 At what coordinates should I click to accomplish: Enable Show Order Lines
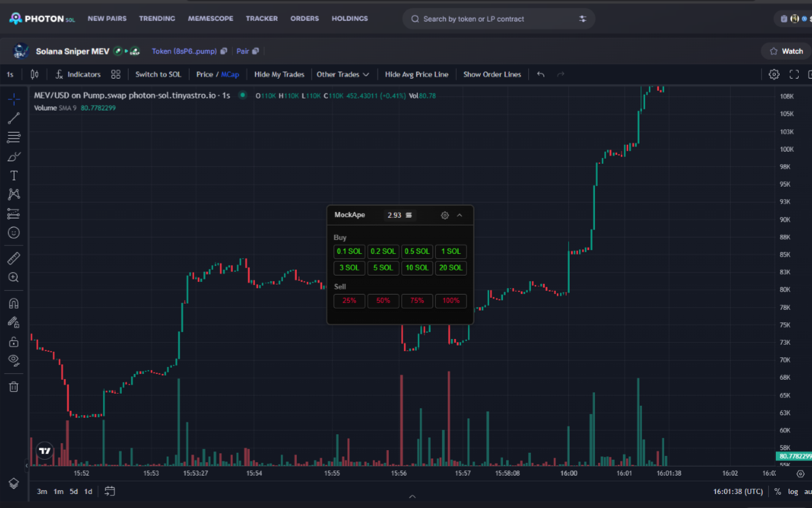tap(492, 74)
